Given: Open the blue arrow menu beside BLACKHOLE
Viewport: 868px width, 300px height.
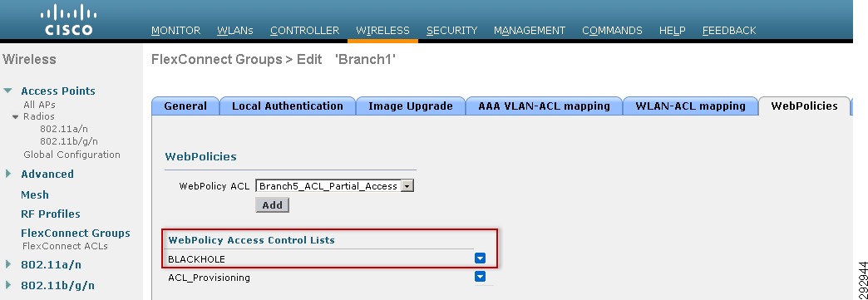Looking at the screenshot, I should [480, 258].
